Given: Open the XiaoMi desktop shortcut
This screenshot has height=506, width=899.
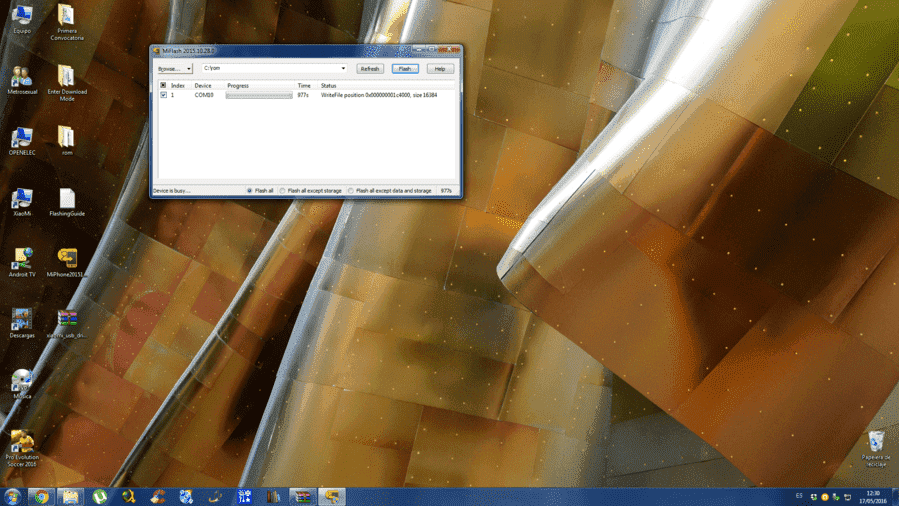Looking at the screenshot, I should tap(22, 202).
